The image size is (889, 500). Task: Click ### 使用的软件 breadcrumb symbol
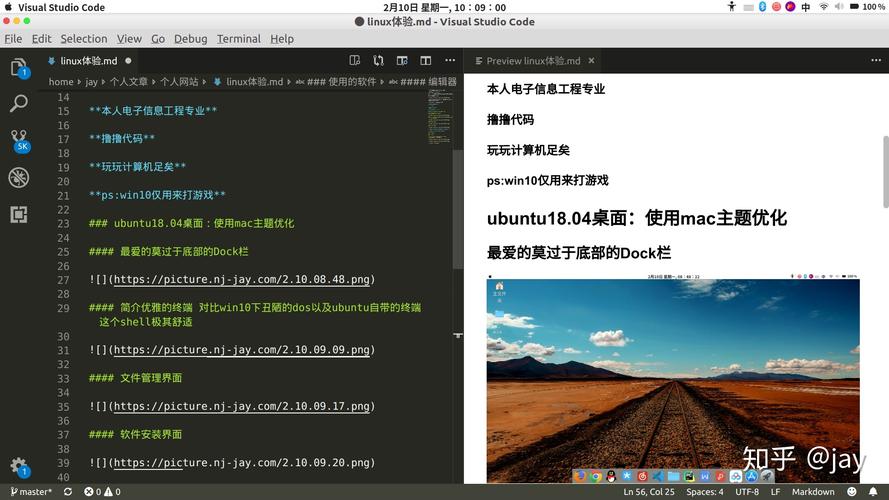pos(341,82)
